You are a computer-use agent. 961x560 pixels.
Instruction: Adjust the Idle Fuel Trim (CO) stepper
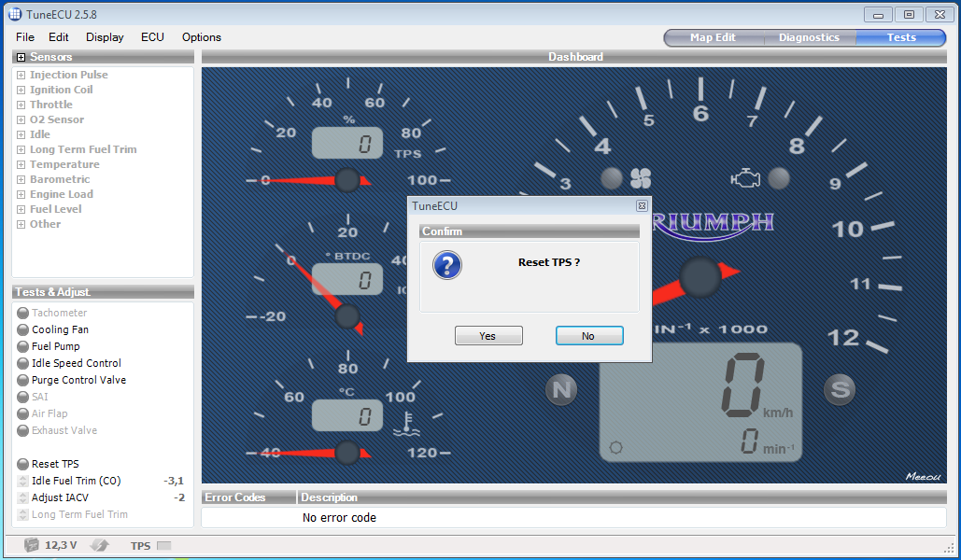pos(23,481)
